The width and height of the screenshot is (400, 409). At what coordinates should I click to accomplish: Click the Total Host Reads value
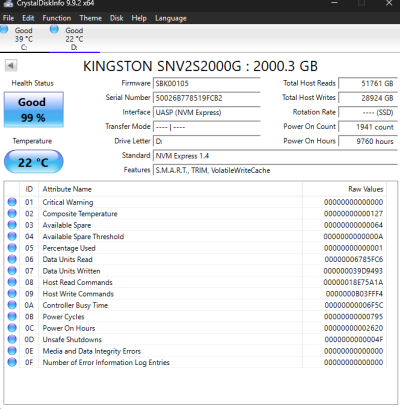click(368, 83)
